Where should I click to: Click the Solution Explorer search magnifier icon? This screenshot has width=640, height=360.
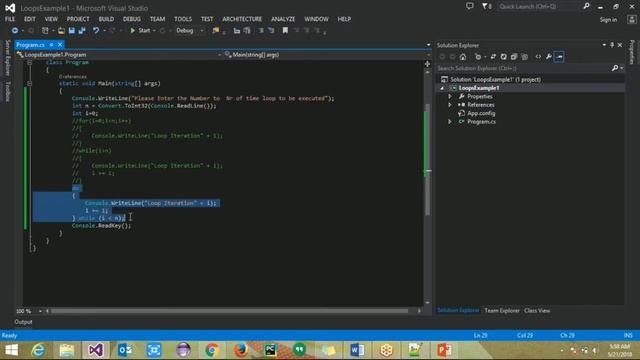click(615, 68)
